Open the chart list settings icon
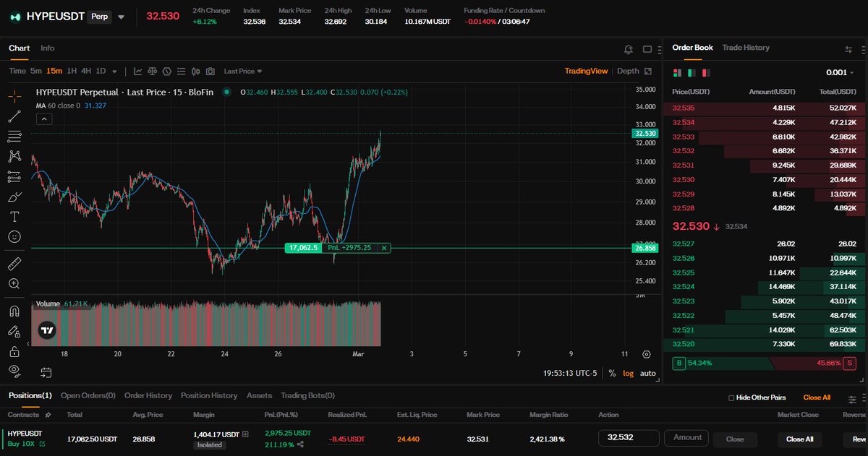Viewport: 868px width, 456px height. tap(181, 72)
